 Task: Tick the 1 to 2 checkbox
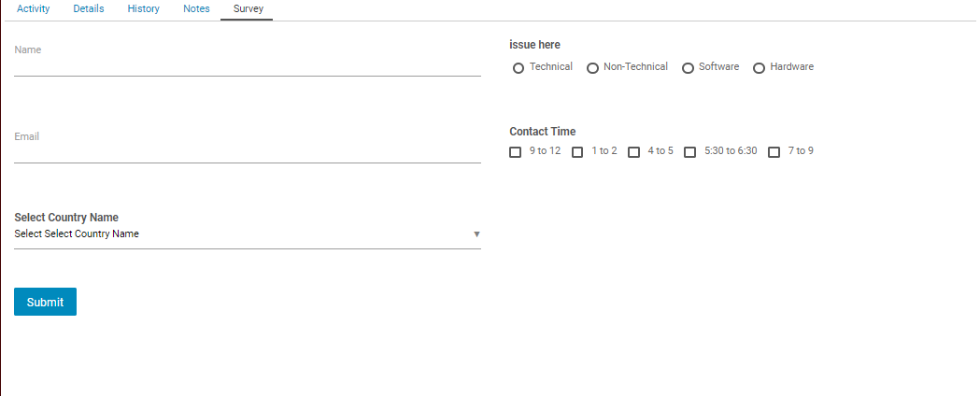tap(577, 152)
